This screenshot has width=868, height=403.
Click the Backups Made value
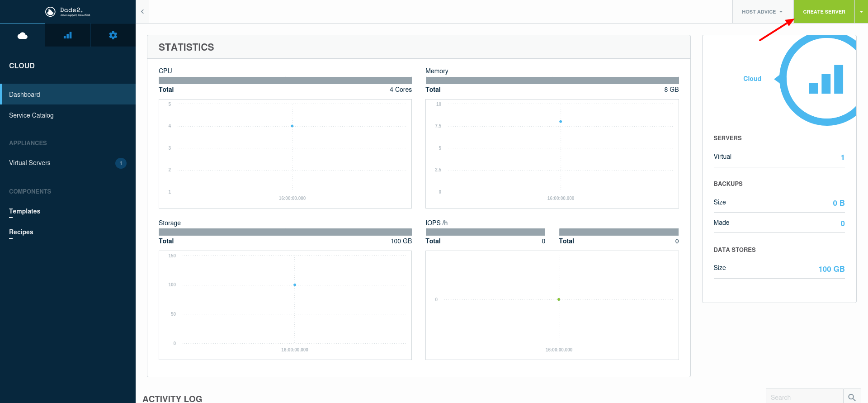point(843,223)
